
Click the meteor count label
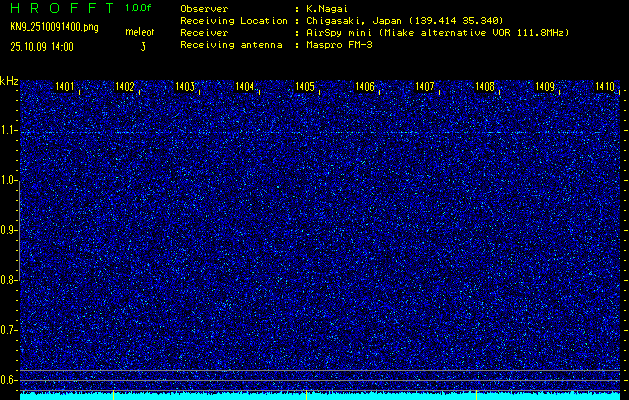click(x=139, y=33)
